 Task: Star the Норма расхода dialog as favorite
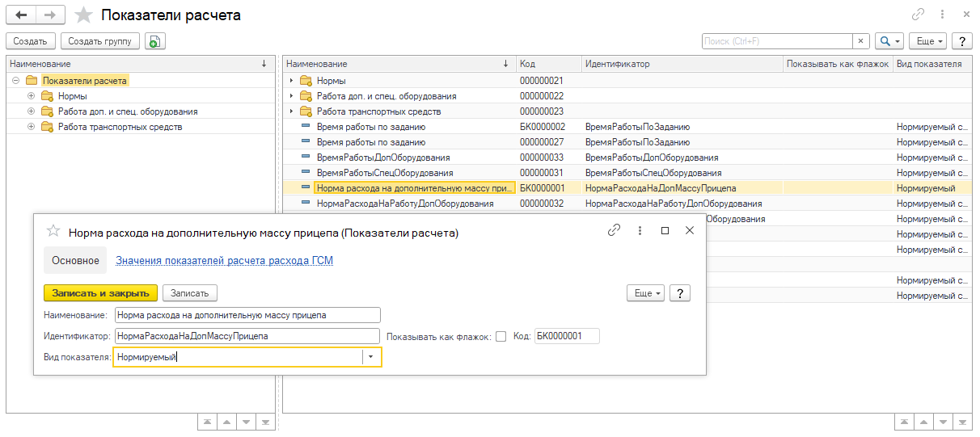tap(53, 231)
